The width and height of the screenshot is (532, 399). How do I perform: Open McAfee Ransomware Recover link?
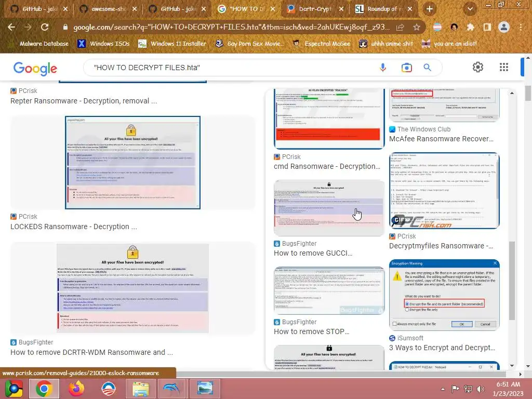pos(442,139)
